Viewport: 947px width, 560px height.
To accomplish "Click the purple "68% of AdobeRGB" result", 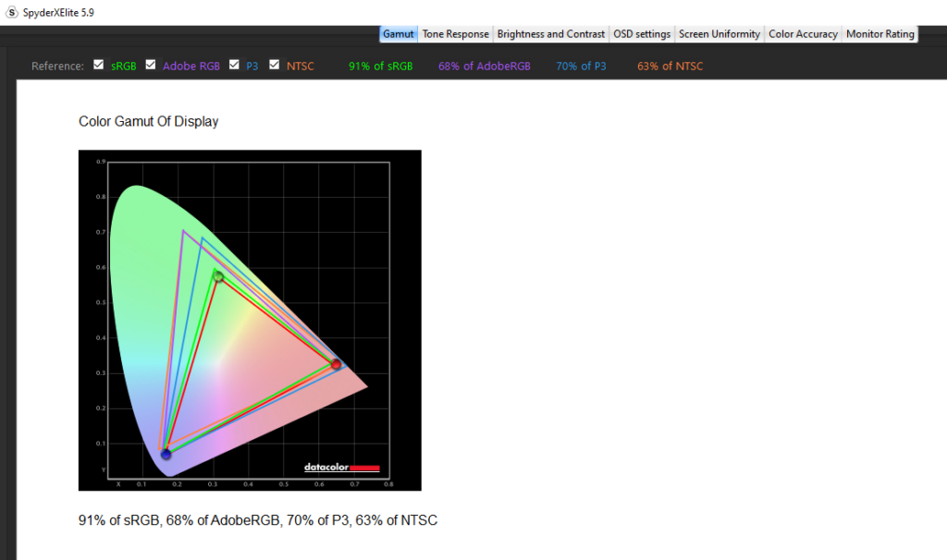I will [x=484, y=67].
